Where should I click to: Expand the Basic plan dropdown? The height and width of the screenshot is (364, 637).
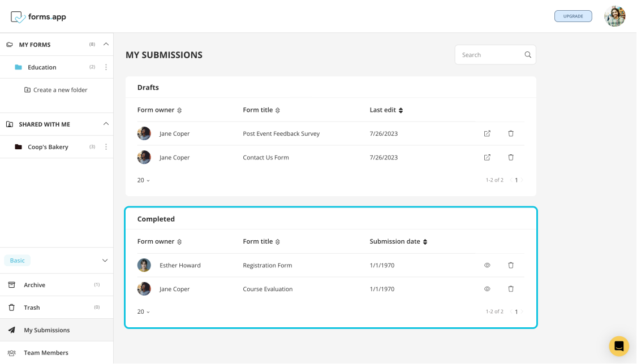104,260
